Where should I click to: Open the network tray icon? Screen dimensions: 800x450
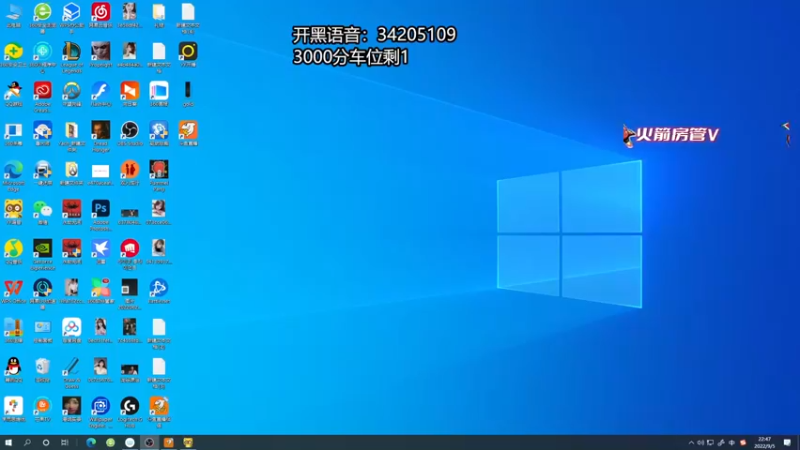pos(710,443)
